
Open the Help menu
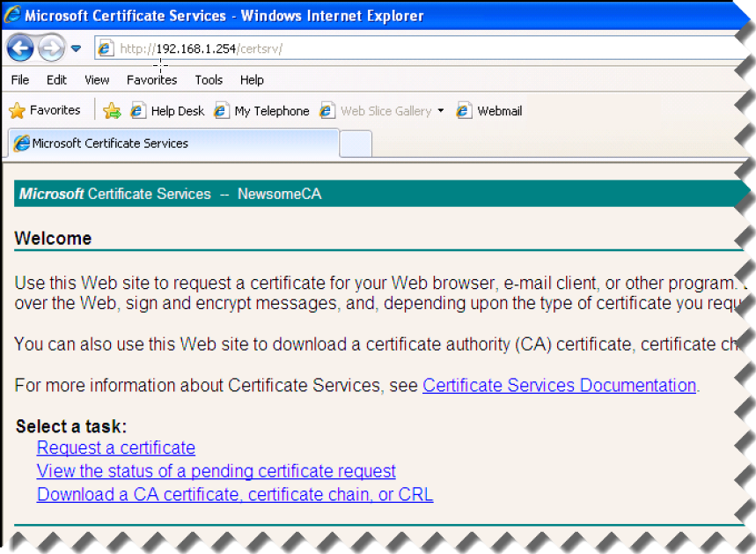[252, 79]
